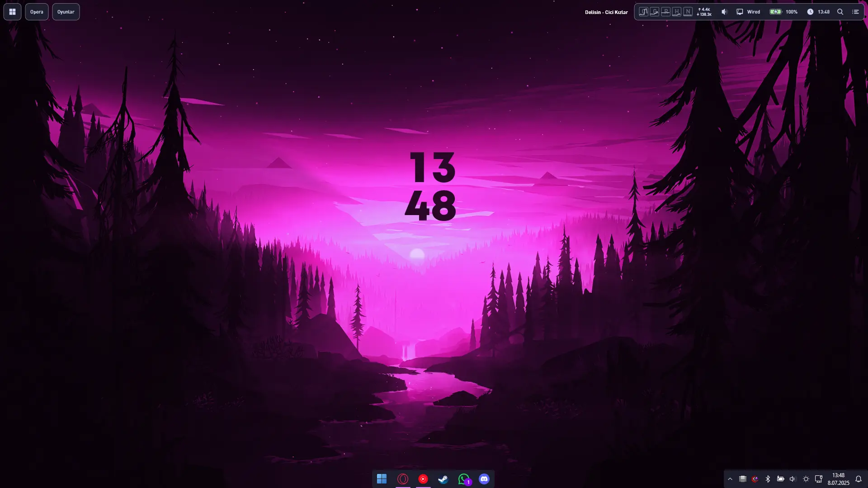This screenshot has width=868, height=488.
Task: Expand hidden system tray icons chevron
Action: pyautogui.click(x=730, y=479)
